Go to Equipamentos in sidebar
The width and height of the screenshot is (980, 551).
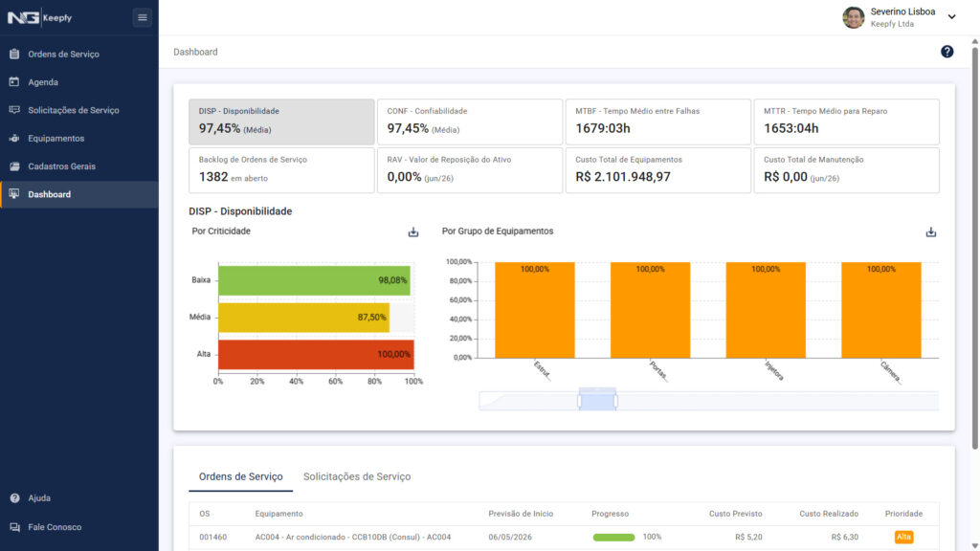pos(79,138)
